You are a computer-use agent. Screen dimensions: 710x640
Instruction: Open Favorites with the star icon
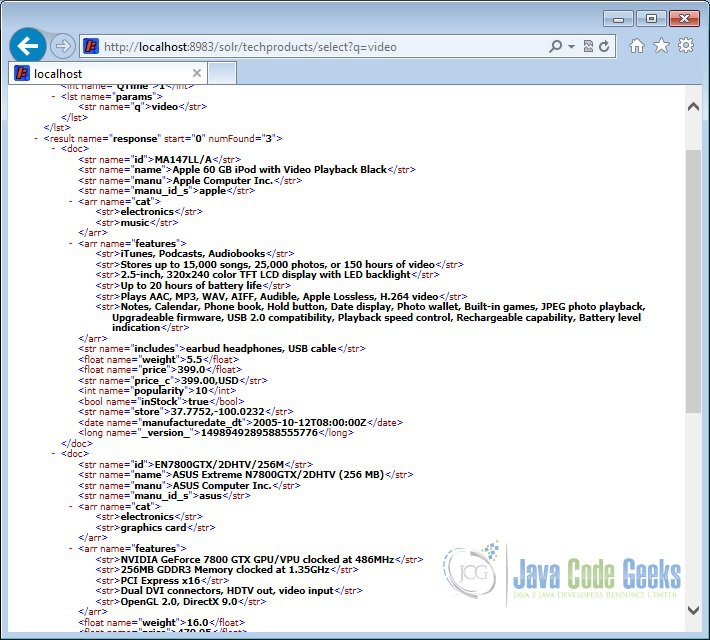point(661,45)
